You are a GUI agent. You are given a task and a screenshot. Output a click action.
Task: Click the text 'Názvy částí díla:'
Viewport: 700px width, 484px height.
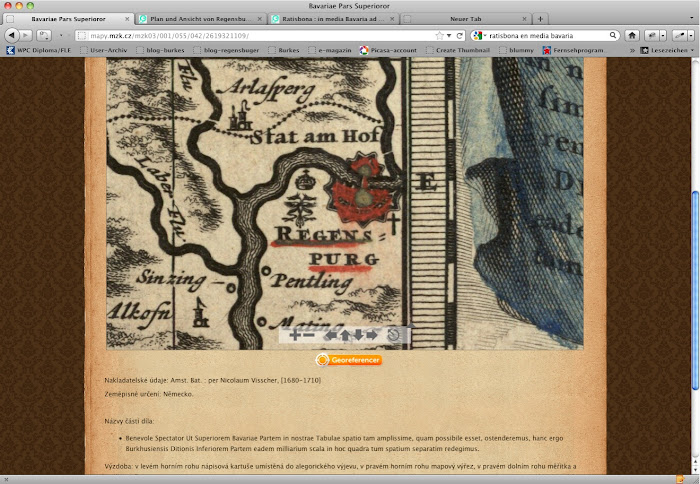pyautogui.click(x=129, y=421)
